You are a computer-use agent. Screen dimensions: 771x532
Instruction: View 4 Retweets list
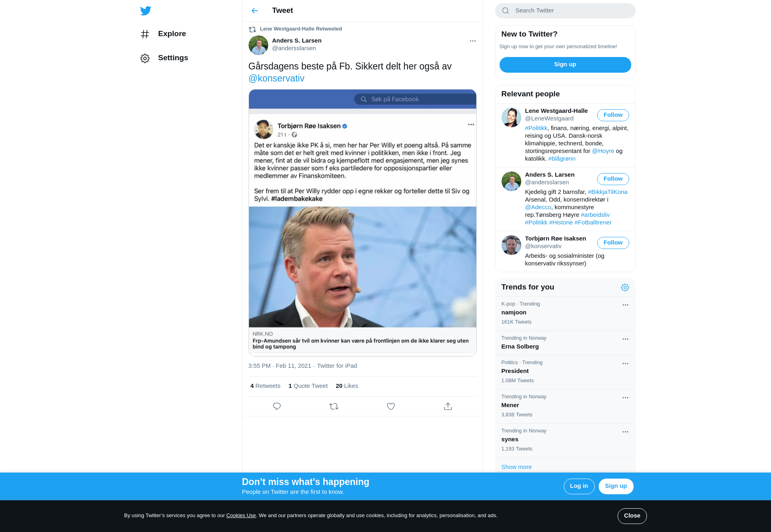click(x=265, y=386)
